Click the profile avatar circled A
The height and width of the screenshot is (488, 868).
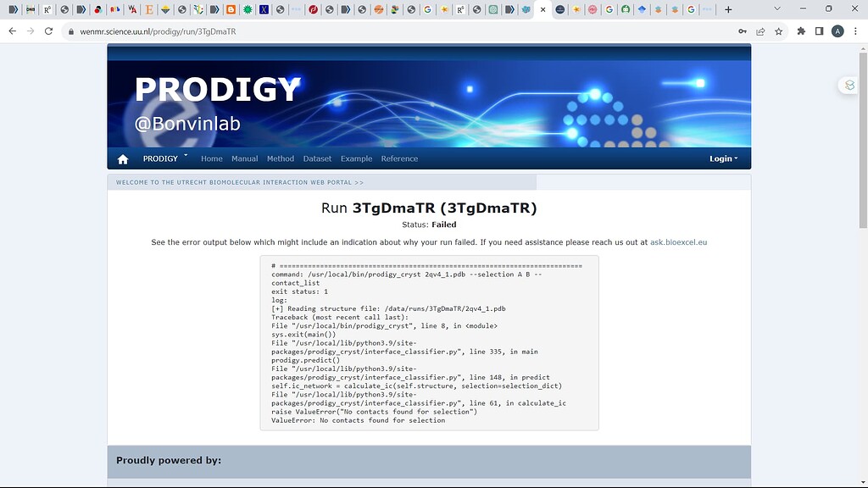tap(838, 30)
